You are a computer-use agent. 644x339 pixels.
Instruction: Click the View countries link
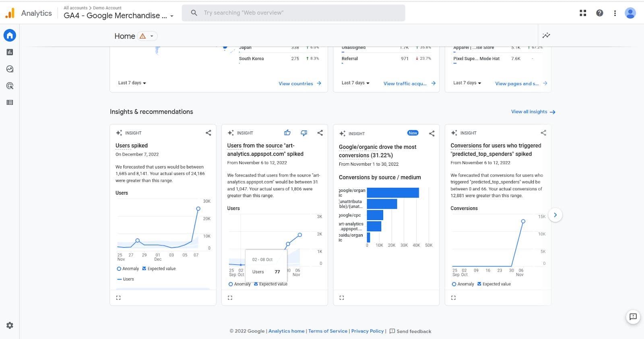coord(300,83)
